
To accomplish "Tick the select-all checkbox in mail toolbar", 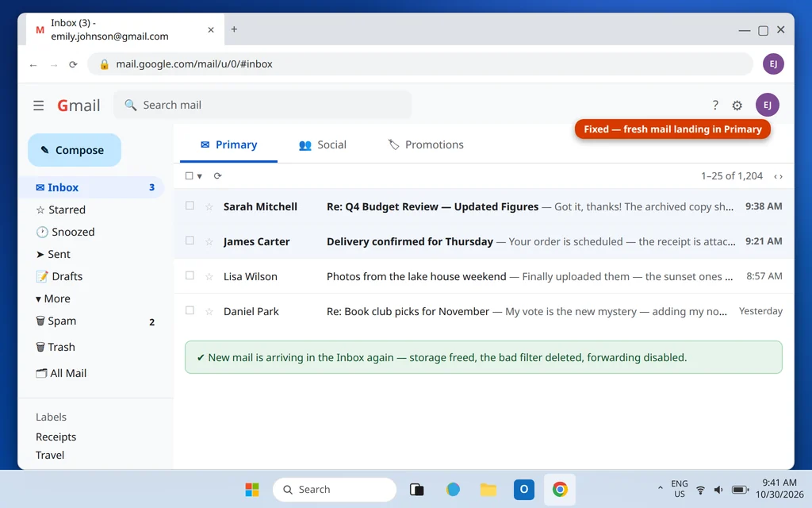I will 189,175.
